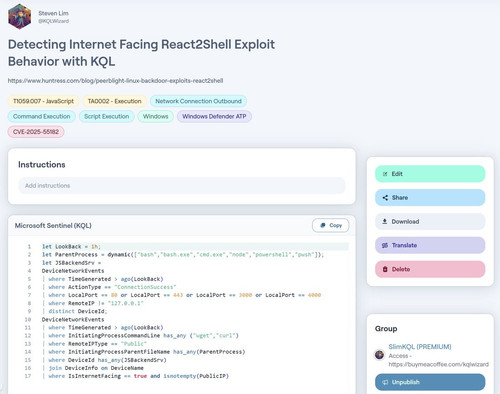This screenshot has width=500, height=394.
Task: Click the Edit button
Action: (430, 174)
